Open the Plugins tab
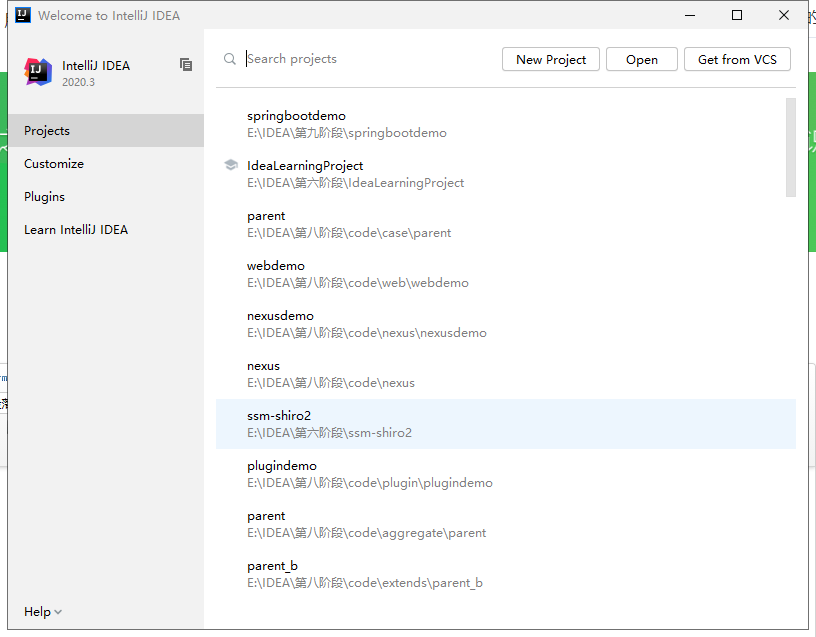This screenshot has height=637, width=816. pyautogui.click(x=106, y=197)
